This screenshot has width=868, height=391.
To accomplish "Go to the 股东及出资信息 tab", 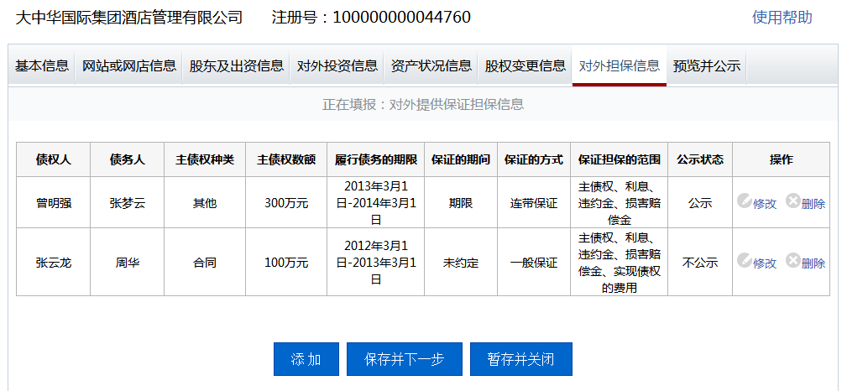I will (236, 66).
